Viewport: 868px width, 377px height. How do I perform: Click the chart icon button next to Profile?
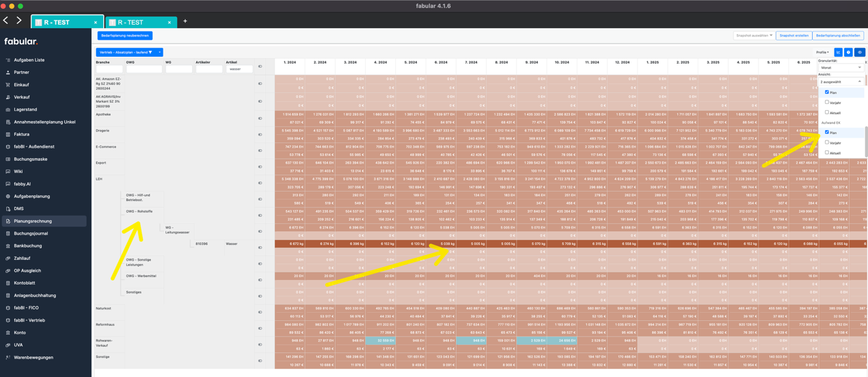[x=838, y=52]
